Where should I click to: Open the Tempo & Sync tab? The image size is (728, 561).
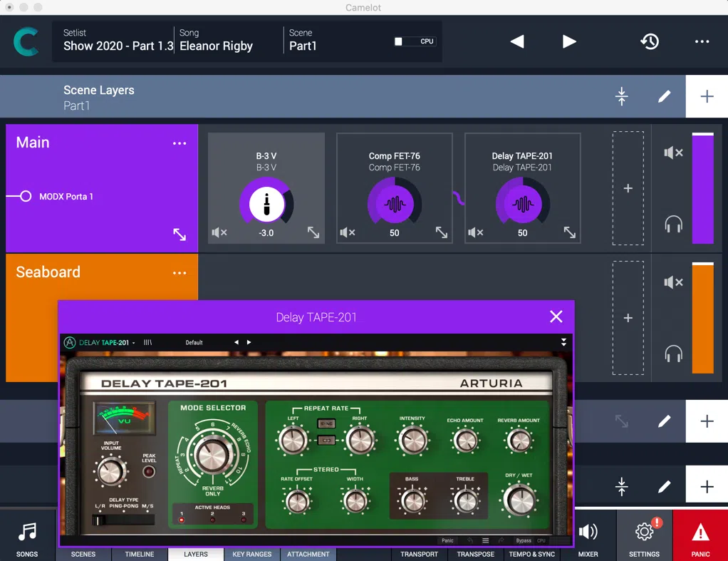531,554
